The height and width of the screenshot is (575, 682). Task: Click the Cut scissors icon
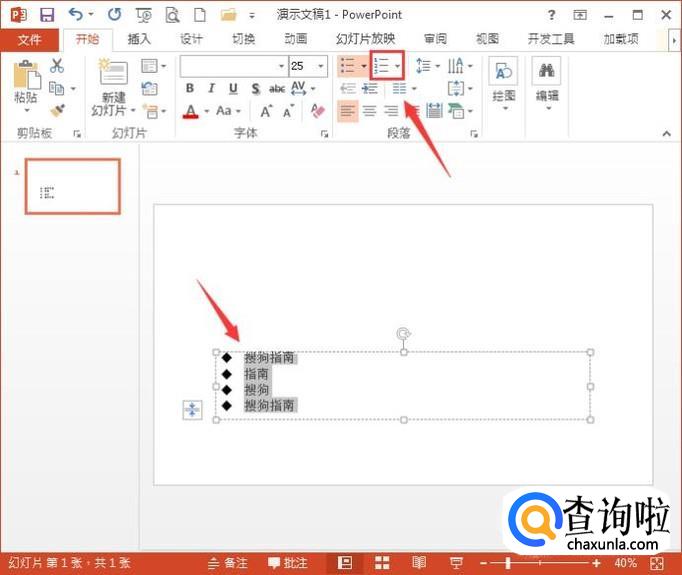[x=57, y=66]
